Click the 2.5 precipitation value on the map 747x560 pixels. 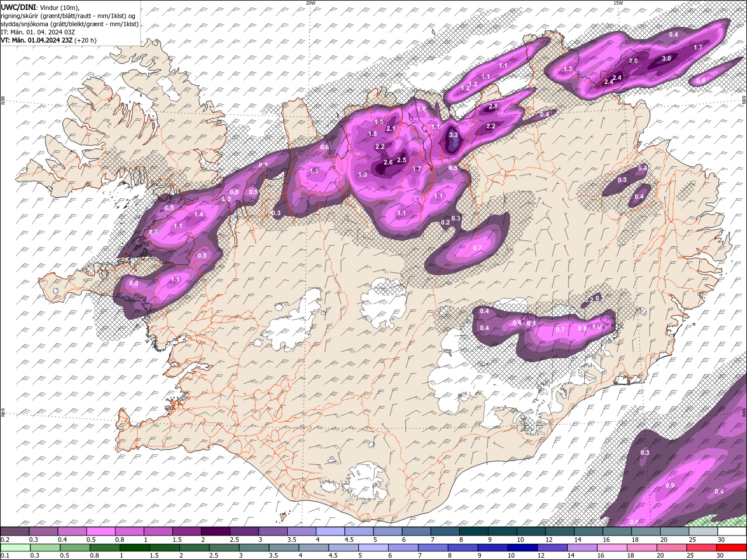(x=402, y=160)
